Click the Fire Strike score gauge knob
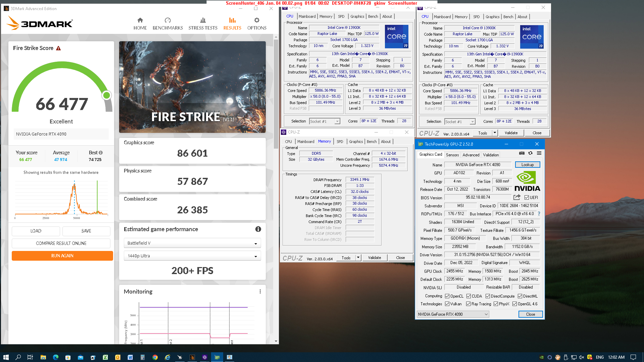Viewport: 644px width, 362px height. 107,96
